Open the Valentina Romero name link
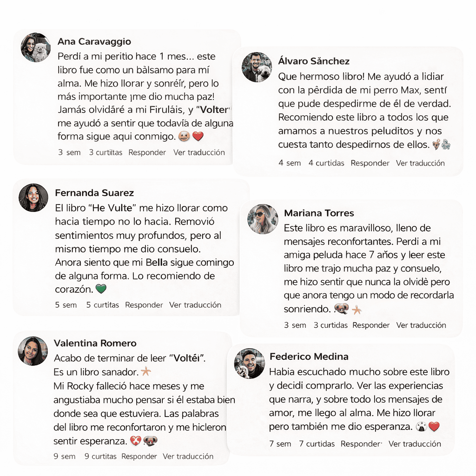The image size is (476, 476). coord(95,343)
